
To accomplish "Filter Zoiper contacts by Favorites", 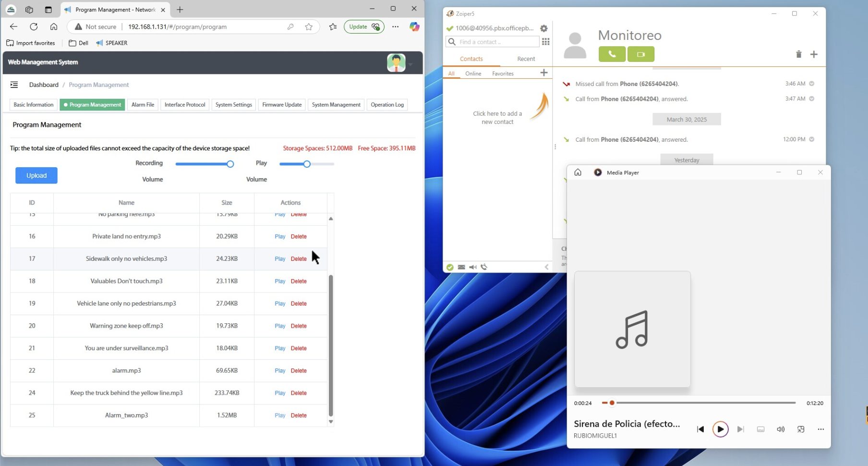I will [x=503, y=74].
